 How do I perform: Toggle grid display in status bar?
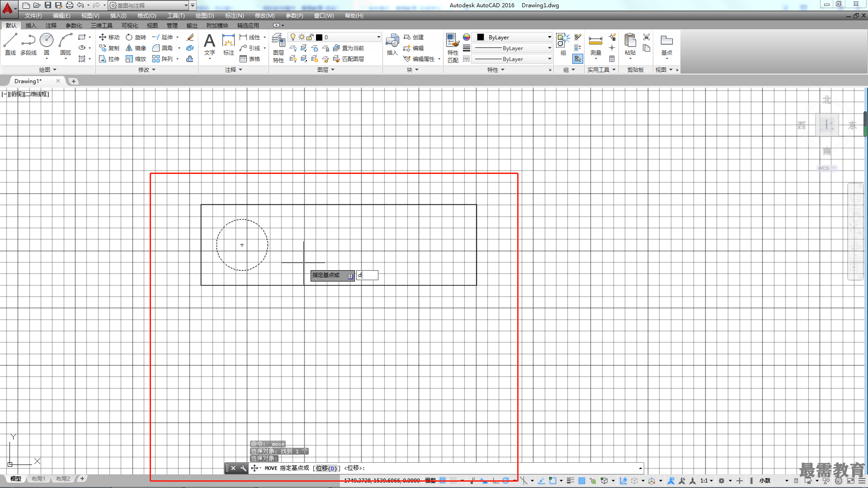443,480
